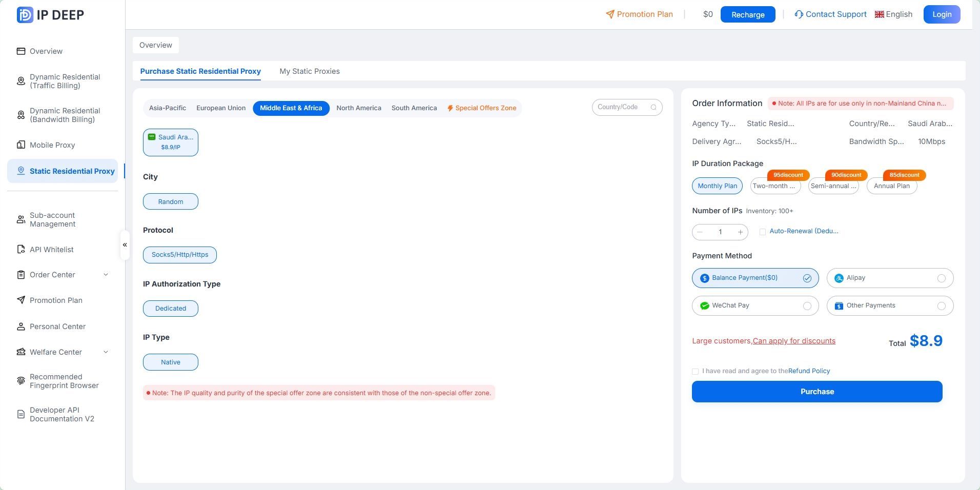This screenshot has width=980, height=490.
Task: Click the Static Residential Proxy pin icon
Action: point(21,171)
